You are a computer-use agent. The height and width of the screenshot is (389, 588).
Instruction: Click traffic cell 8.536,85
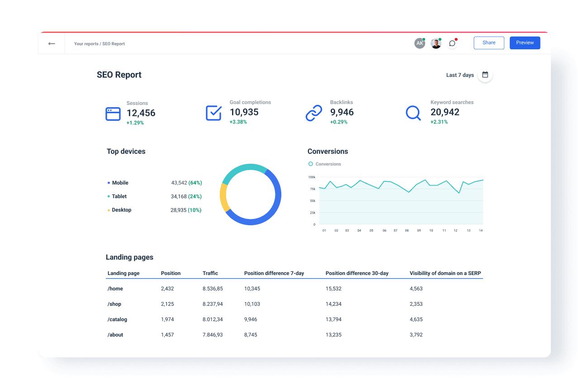(213, 289)
